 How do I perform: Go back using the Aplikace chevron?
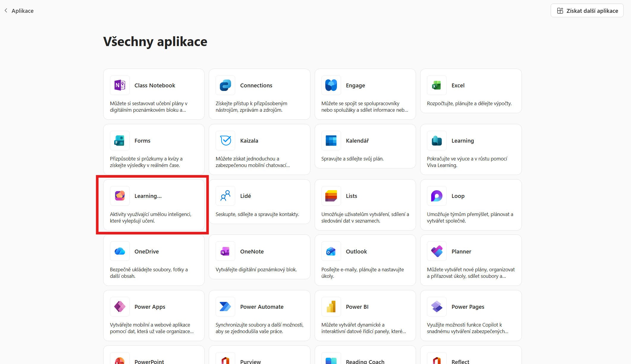(6, 11)
